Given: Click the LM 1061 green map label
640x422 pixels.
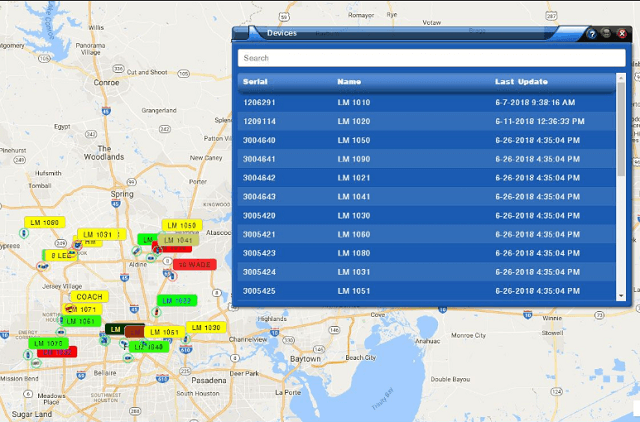Looking at the screenshot, I should (x=82, y=321).
